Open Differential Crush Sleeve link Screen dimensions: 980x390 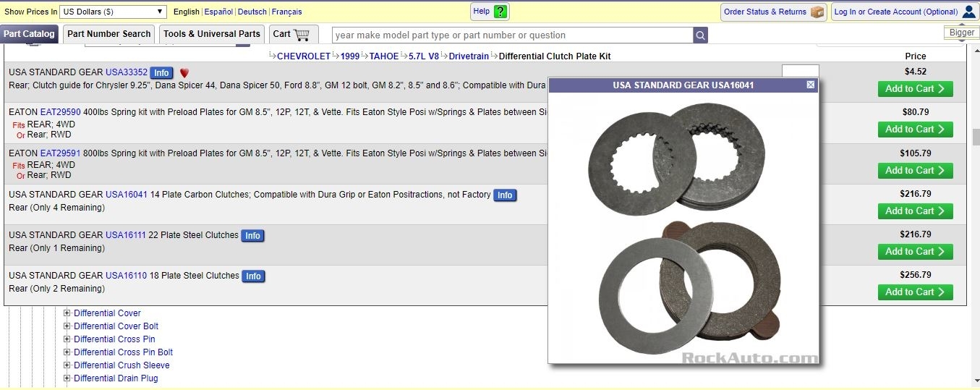point(122,365)
